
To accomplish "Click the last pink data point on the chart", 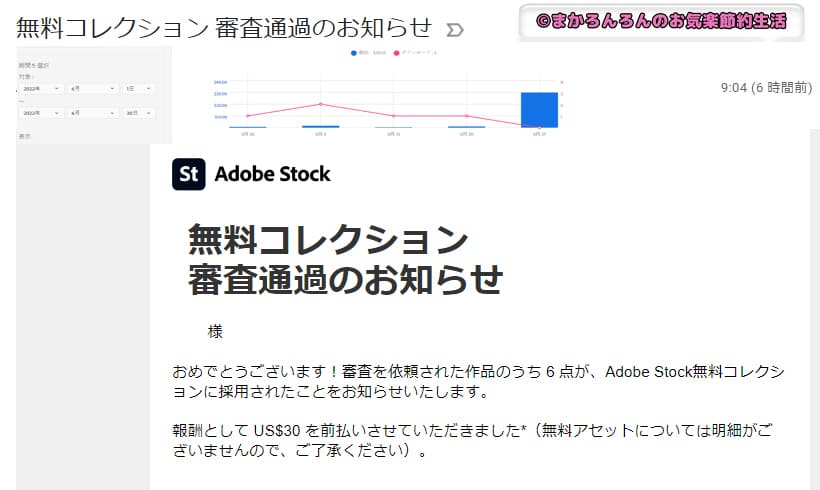I will click(x=539, y=127).
